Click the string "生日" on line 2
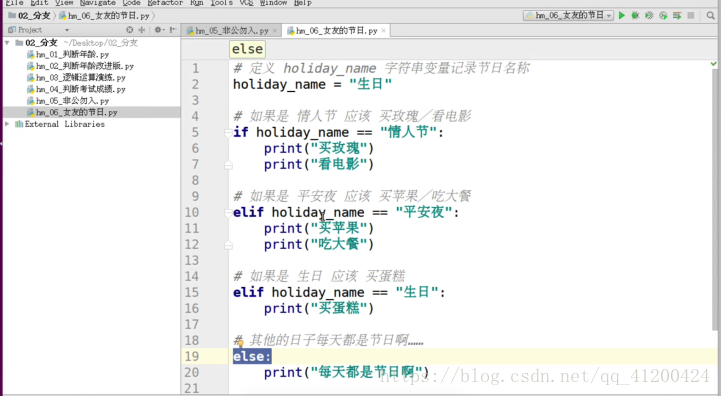The width and height of the screenshot is (721, 396). tap(370, 85)
